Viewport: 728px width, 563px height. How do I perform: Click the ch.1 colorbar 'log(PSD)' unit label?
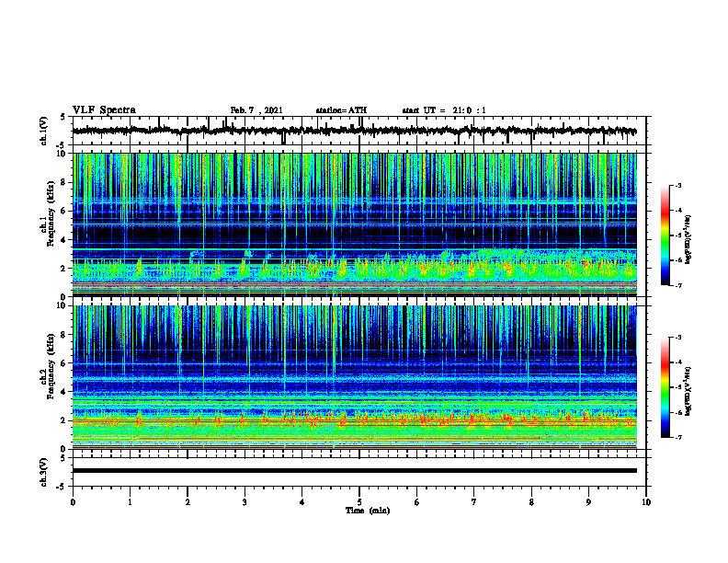click(688, 239)
